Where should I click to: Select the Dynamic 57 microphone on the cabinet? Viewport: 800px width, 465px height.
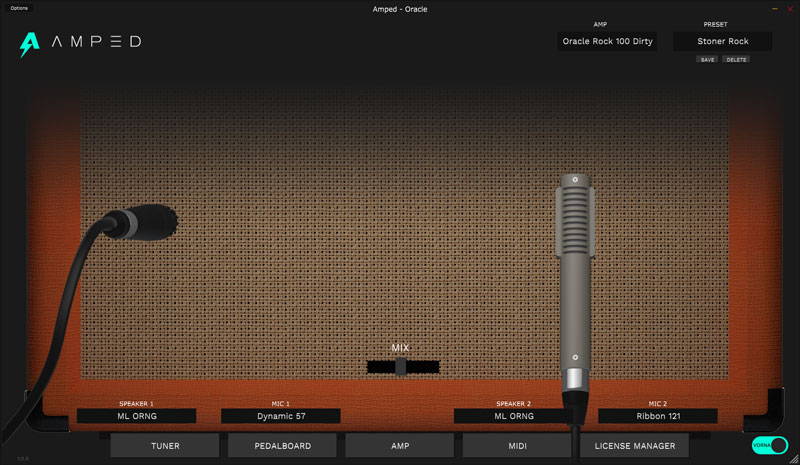(140, 223)
